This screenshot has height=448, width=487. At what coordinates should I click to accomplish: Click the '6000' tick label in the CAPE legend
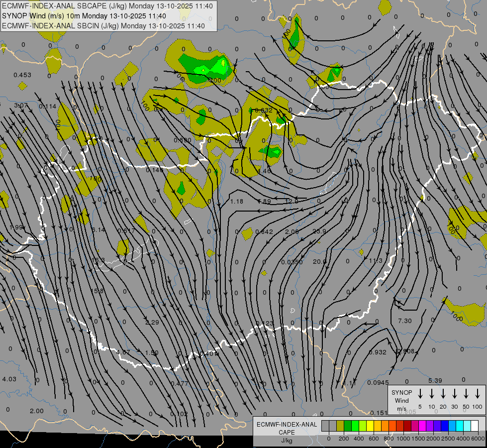click(478, 439)
